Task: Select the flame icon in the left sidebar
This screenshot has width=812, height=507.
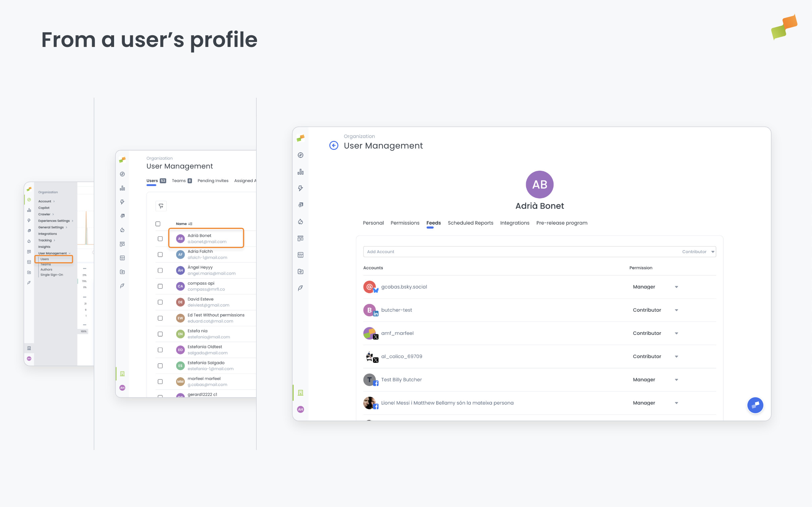Action: [x=300, y=222]
